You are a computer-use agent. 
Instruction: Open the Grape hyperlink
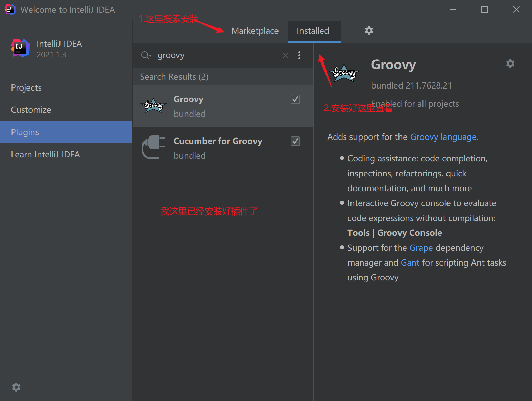421,248
